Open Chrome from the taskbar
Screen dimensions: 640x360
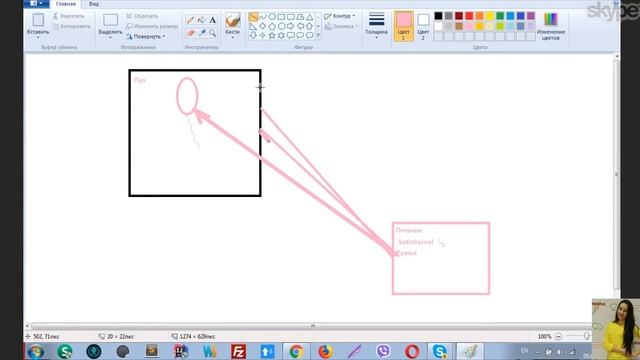tap(296, 351)
